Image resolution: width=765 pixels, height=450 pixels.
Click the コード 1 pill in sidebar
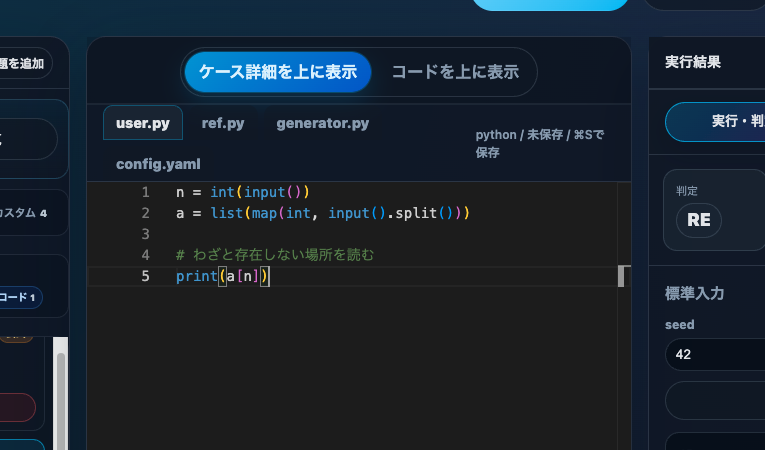[x=20, y=297]
